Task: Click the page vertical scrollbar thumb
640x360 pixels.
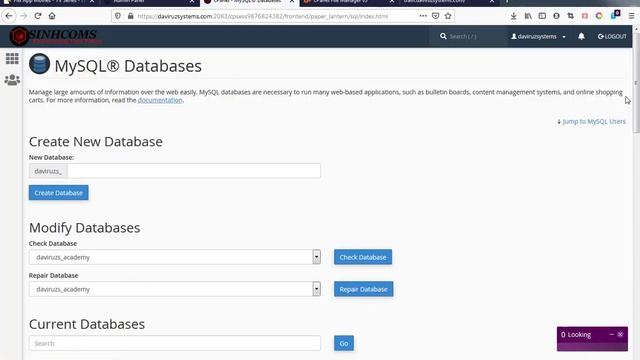Action: click(x=636, y=82)
